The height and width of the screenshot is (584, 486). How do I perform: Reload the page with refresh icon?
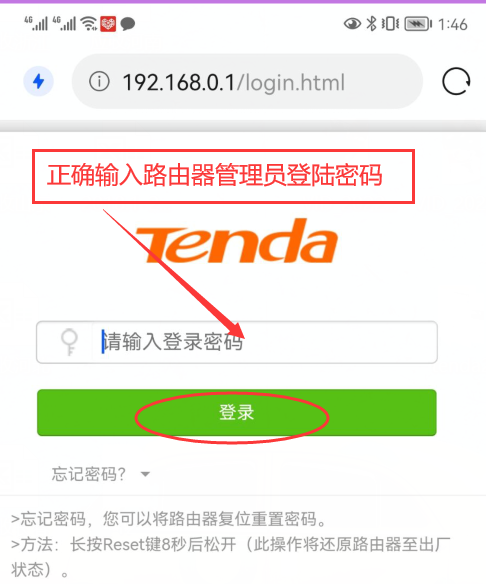(456, 81)
